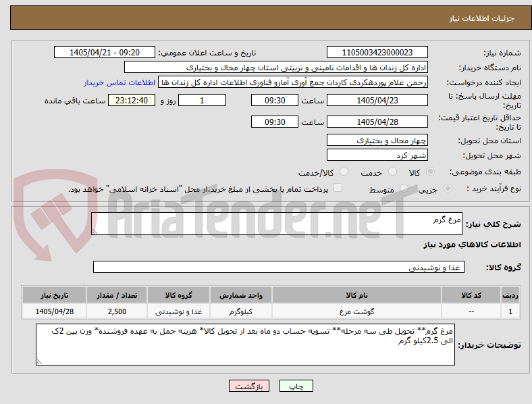Click the remaining time field 23:12:40

pyautogui.click(x=132, y=100)
